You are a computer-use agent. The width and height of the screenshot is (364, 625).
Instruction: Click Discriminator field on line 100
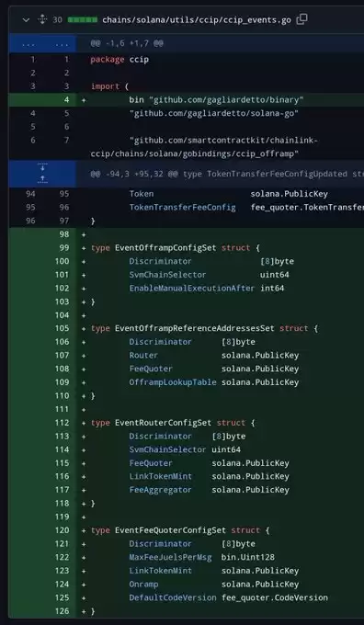(160, 261)
